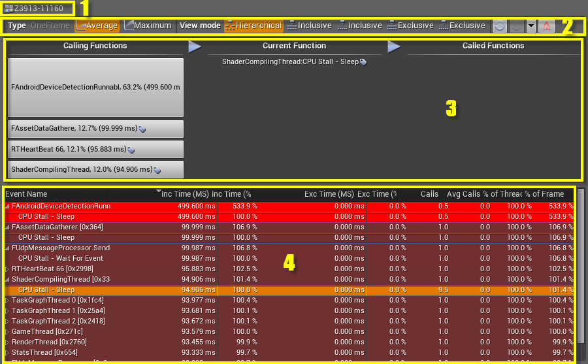Expand TaskGraphThread 0 [0x1fc4]
The image size is (588, 364).
[7, 301]
